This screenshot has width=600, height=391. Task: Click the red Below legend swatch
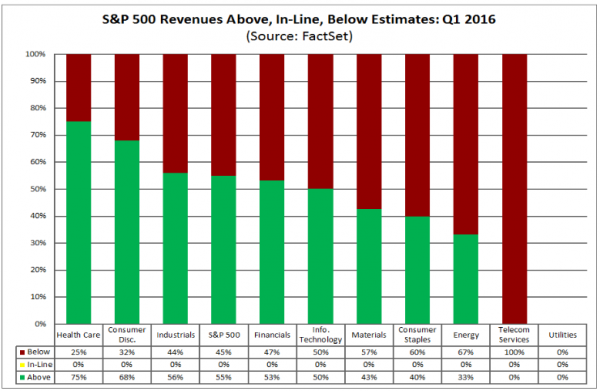[22, 352]
